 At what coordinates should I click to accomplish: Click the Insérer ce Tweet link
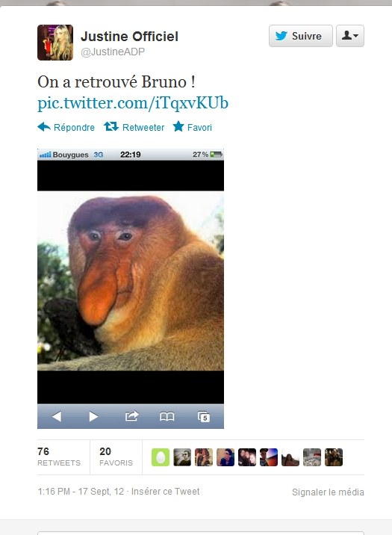(x=165, y=492)
